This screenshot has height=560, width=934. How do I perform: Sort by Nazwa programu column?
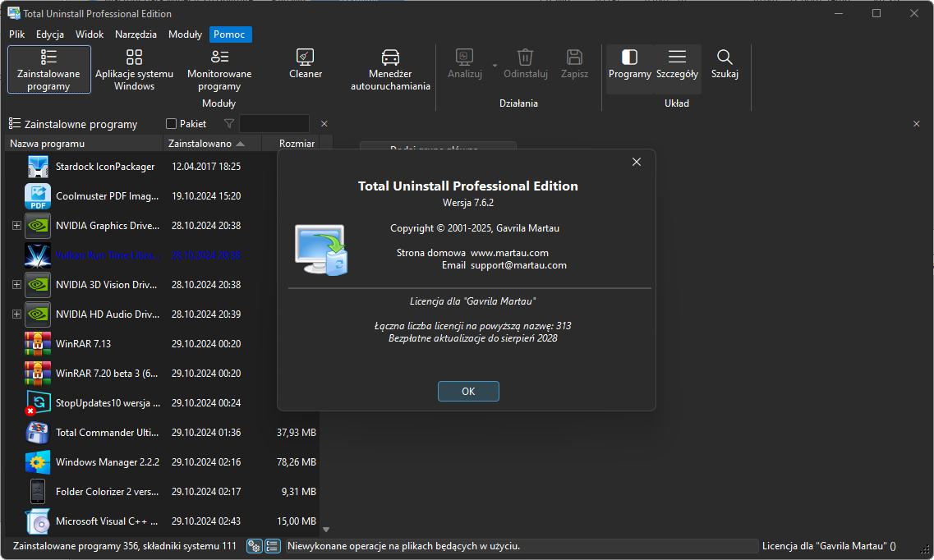pos(84,144)
